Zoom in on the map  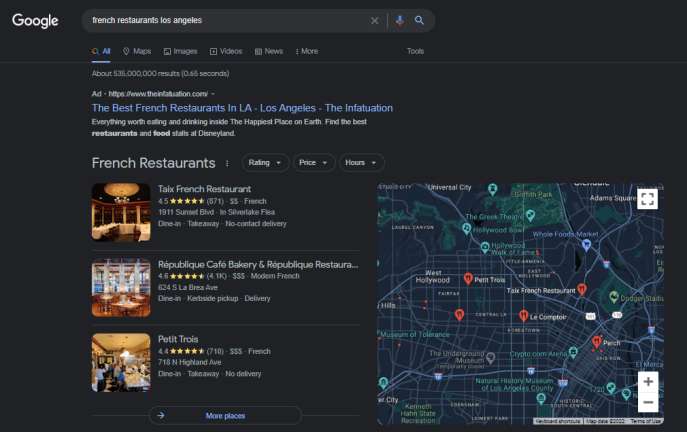point(648,382)
